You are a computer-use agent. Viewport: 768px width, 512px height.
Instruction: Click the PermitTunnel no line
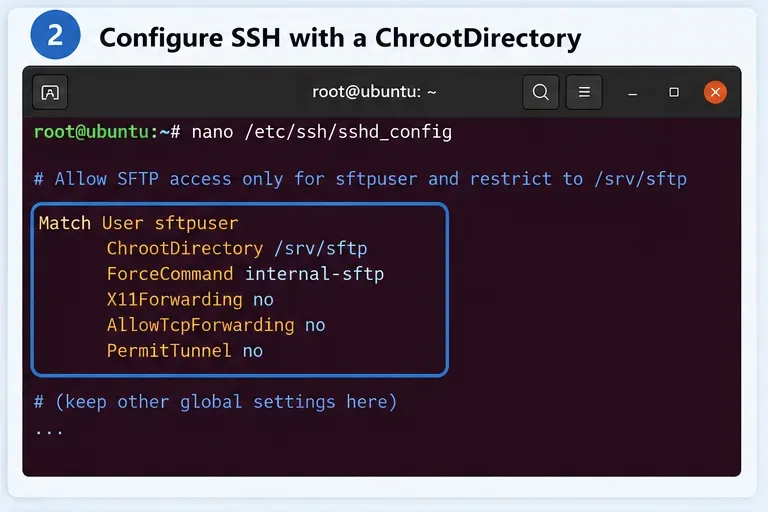[x=185, y=351]
